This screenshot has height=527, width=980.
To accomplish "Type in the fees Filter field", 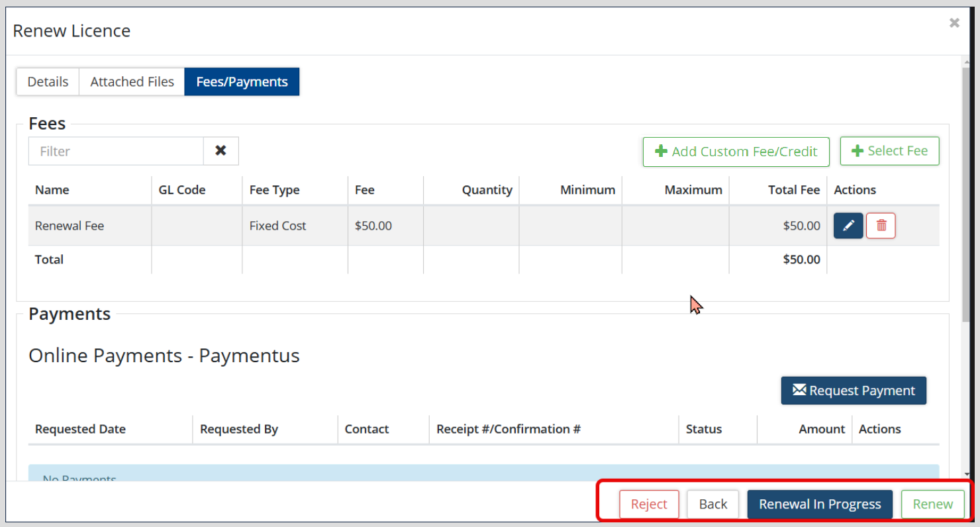I will [x=116, y=151].
